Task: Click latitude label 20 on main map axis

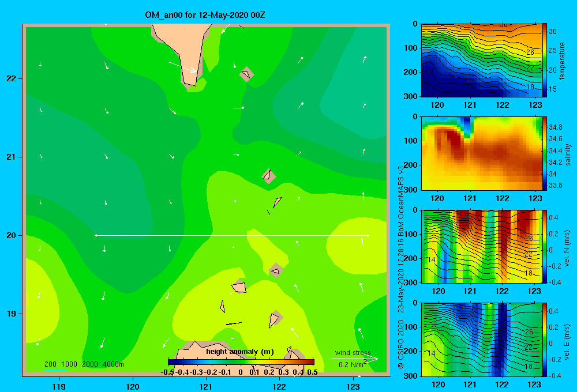Action: click(x=11, y=235)
